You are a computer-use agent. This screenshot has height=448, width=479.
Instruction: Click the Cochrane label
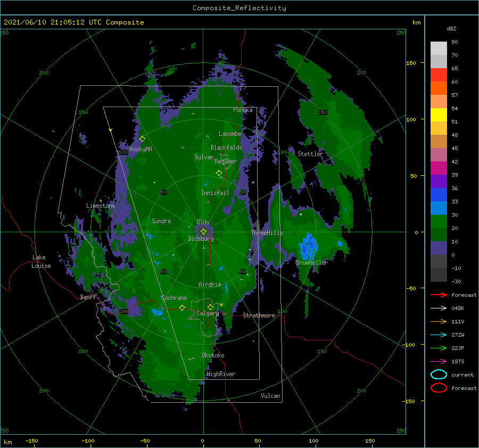click(x=174, y=298)
